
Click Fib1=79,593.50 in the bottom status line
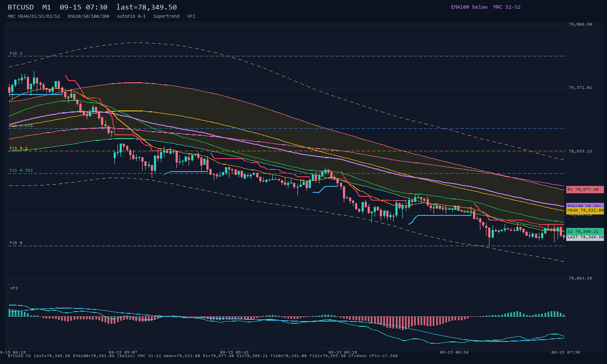point(328,356)
